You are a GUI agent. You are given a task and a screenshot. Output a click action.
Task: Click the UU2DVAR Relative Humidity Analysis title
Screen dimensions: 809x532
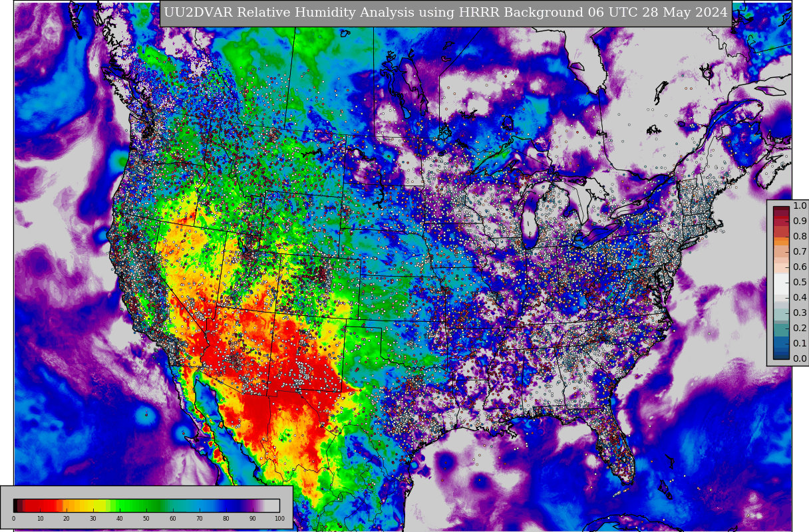pyautogui.click(x=446, y=13)
